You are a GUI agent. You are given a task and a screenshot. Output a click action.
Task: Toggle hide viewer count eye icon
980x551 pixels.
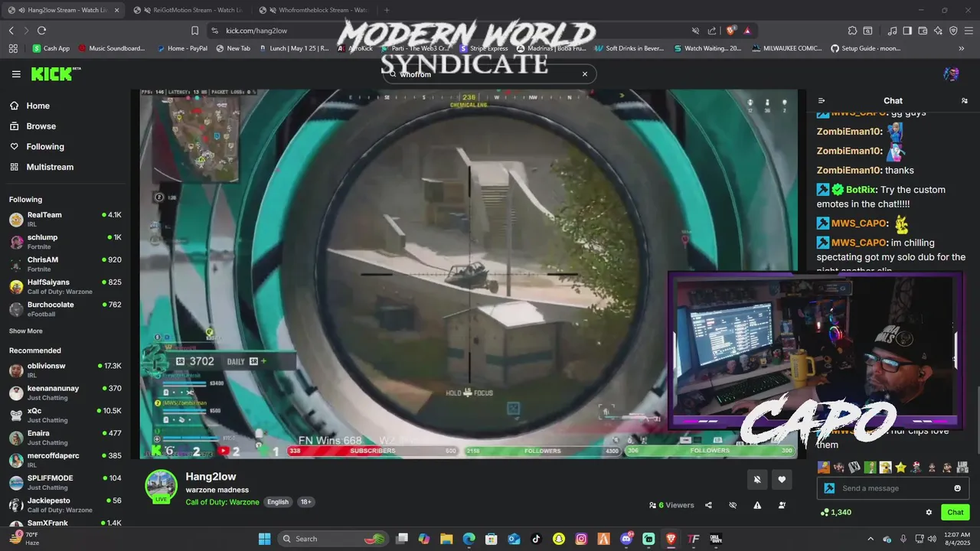(x=733, y=505)
